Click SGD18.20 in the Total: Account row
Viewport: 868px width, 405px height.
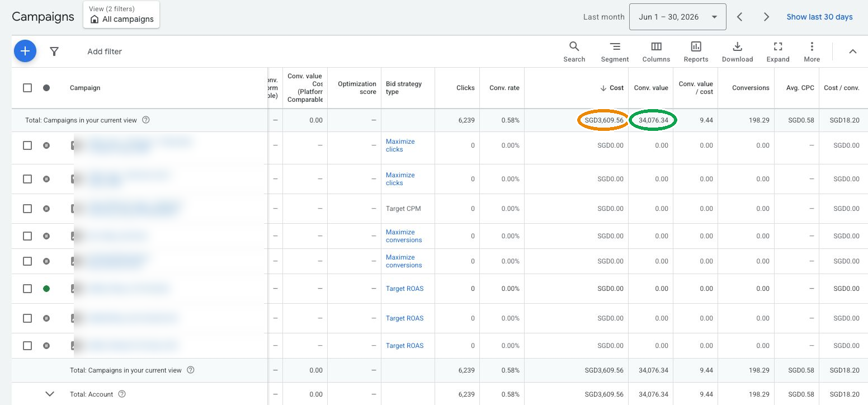click(x=845, y=394)
